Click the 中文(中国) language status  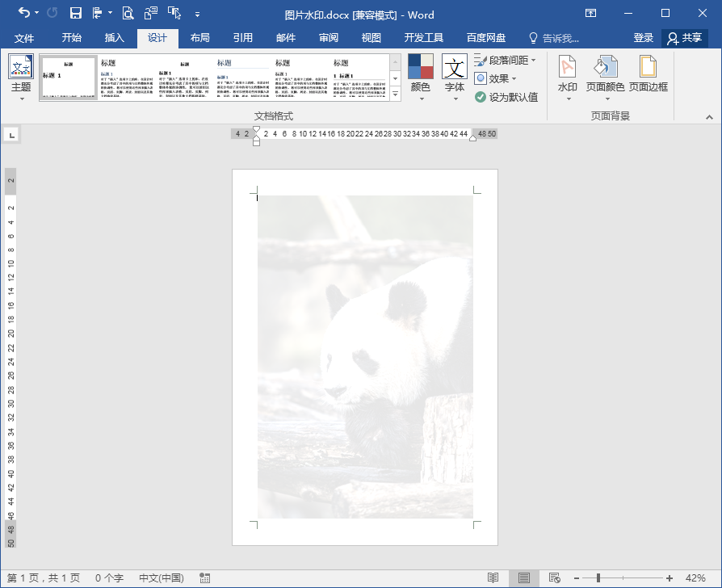pos(162,577)
